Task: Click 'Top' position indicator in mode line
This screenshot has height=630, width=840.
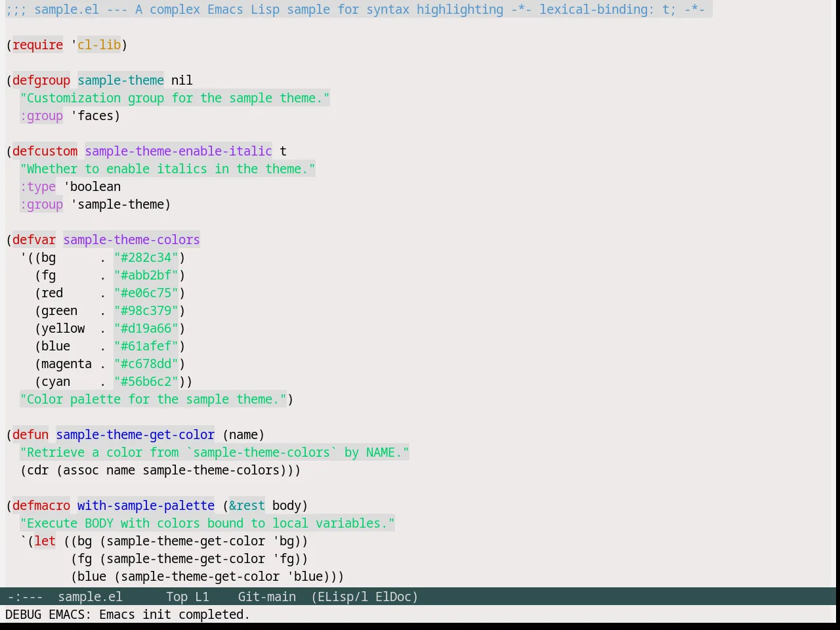Action: tap(177, 597)
